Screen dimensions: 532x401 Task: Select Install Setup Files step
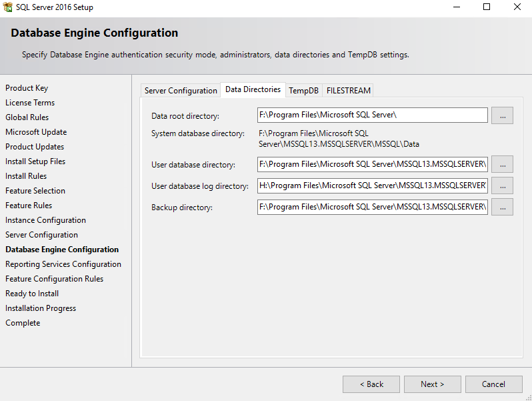(x=35, y=161)
